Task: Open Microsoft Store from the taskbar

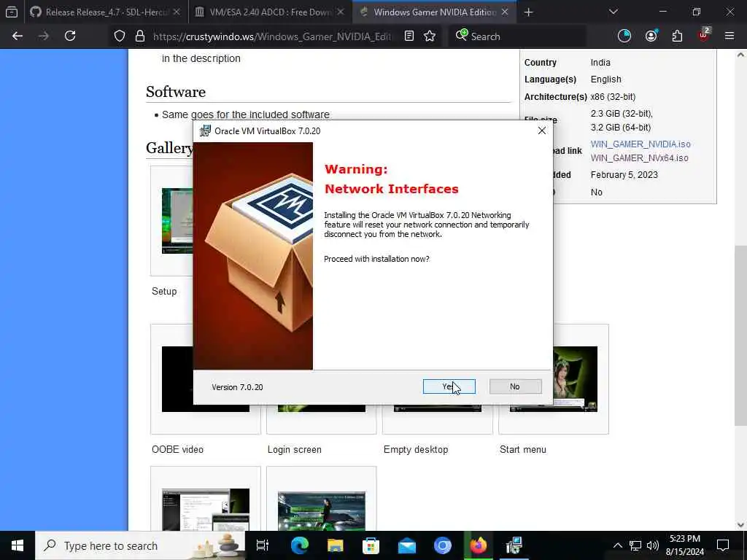Action: click(371, 545)
